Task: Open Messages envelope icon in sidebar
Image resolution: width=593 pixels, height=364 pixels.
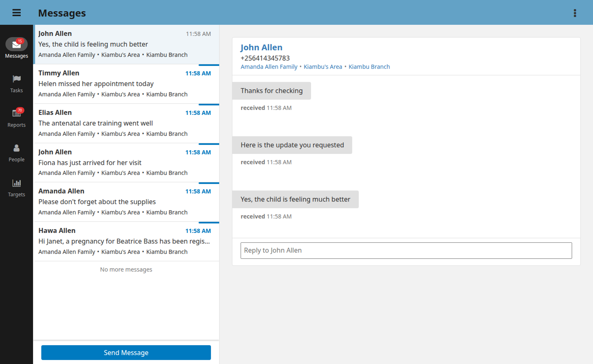Action: tap(16, 45)
